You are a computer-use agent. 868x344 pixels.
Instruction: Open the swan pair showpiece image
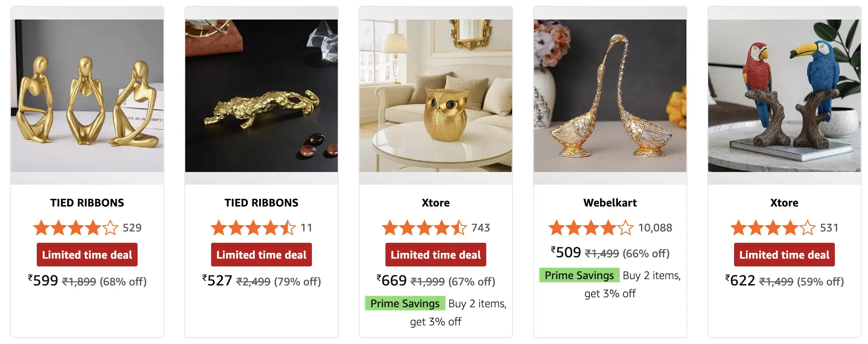610,96
